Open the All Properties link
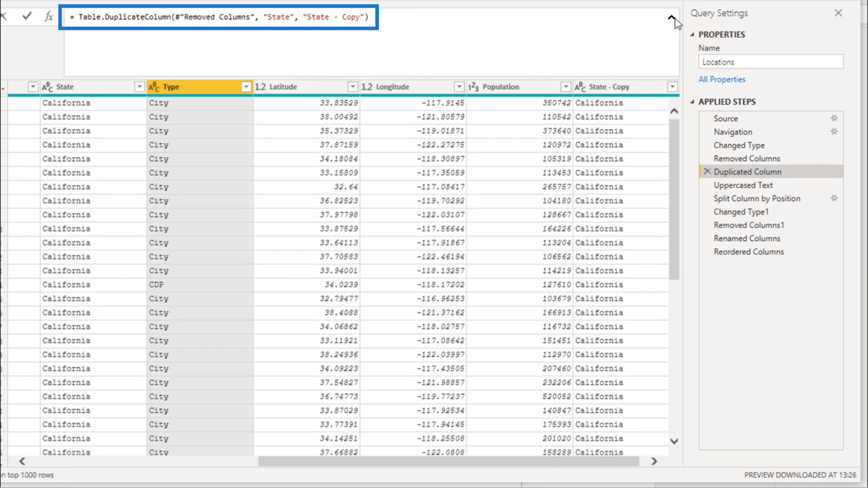 point(722,79)
